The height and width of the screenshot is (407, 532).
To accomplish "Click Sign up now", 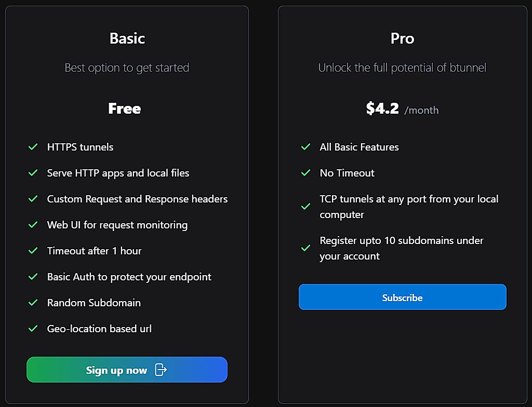I will pos(127,370).
